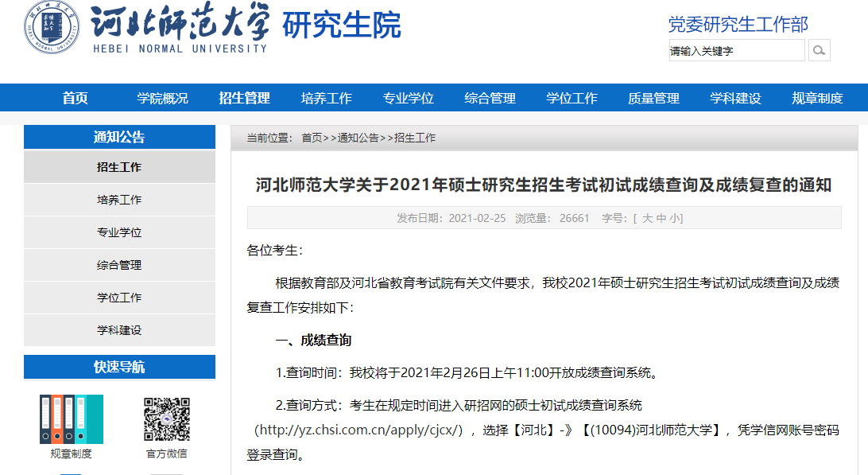Image resolution: width=868 pixels, height=475 pixels.
Task: Set font size to 中
Action: pyautogui.click(x=661, y=218)
